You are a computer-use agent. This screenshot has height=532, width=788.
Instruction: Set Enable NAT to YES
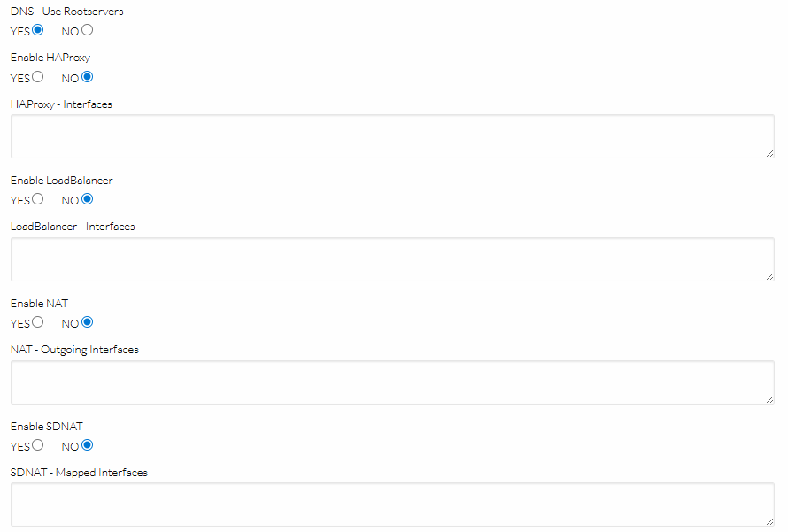[x=38, y=322]
